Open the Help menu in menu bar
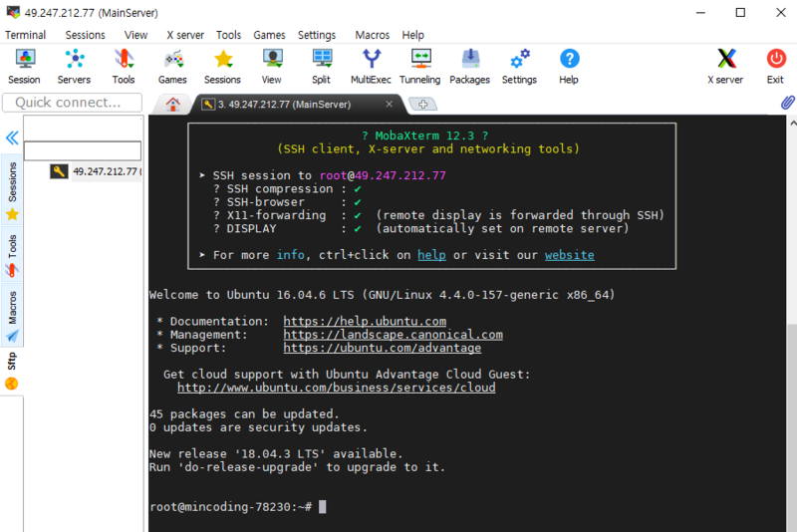The height and width of the screenshot is (532, 797). coord(412,35)
